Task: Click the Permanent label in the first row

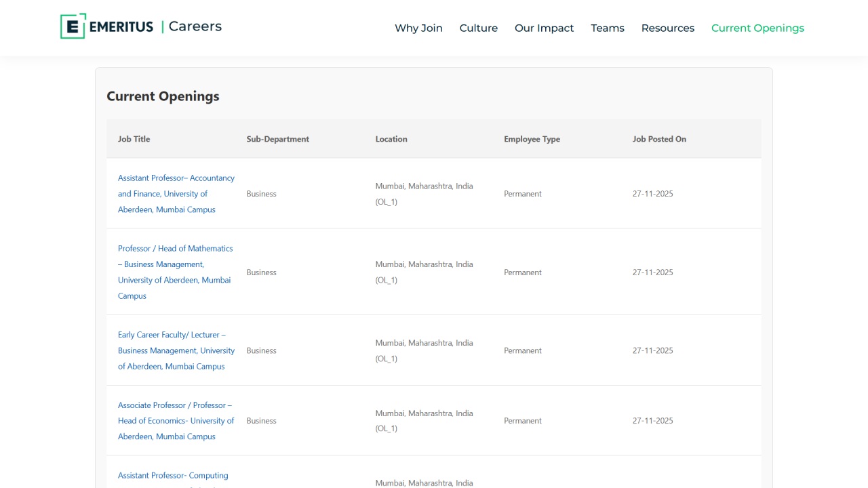Action: click(x=522, y=193)
